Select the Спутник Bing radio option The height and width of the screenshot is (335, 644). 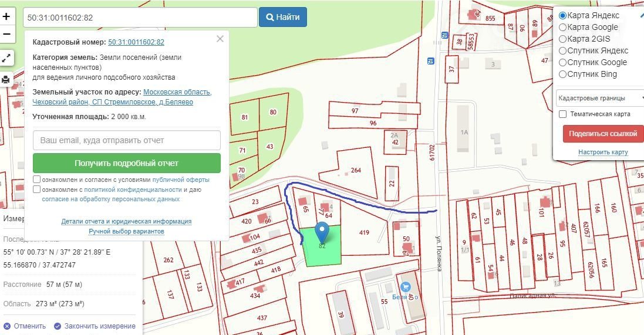click(563, 74)
